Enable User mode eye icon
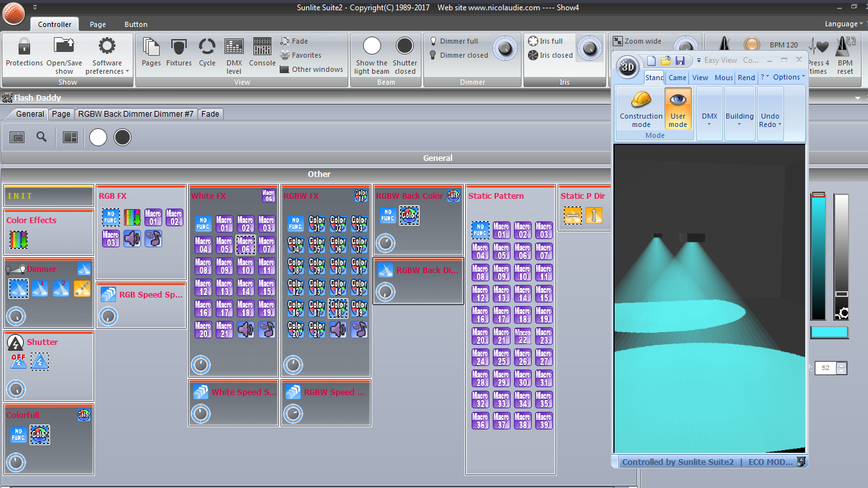 coord(677,108)
